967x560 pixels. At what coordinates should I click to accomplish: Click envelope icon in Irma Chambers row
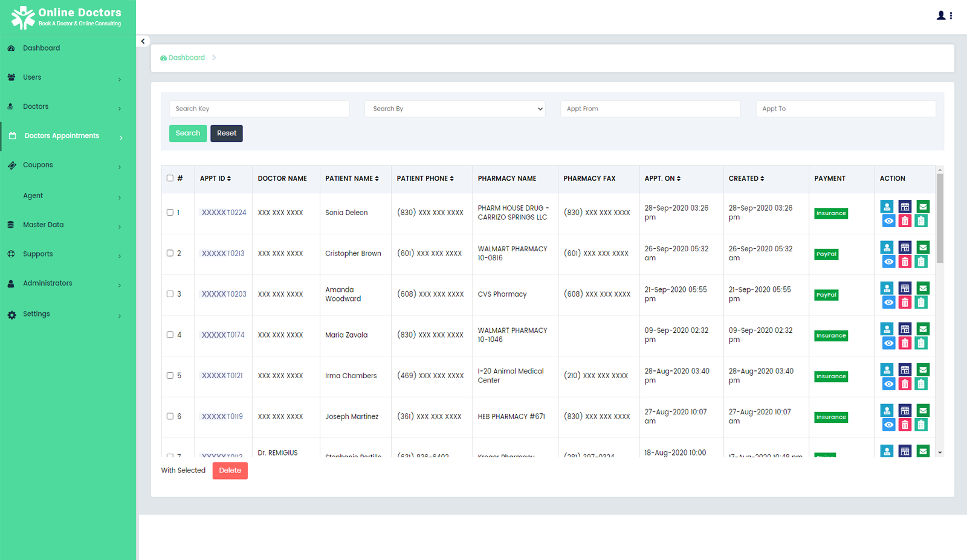(923, 370)
